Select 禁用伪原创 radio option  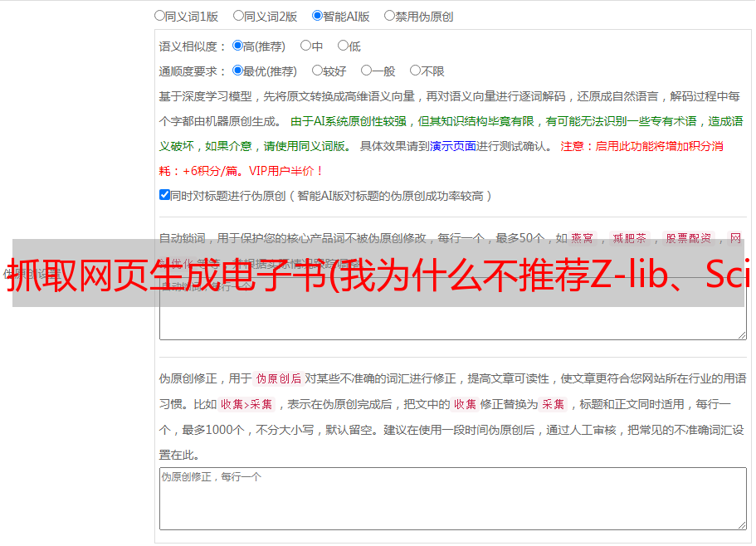pos(389,16)
